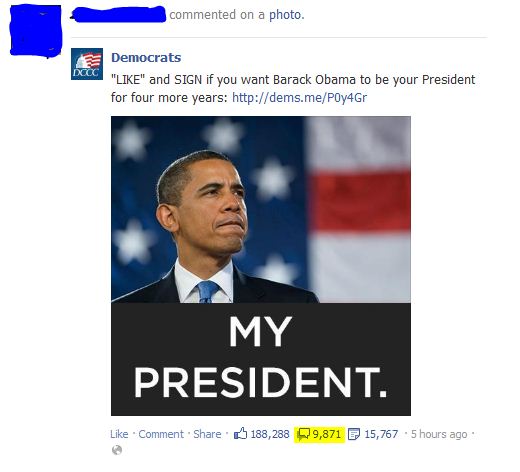Image resolution: width=520 pixels, height=472 pixels.
Task: Click the comment bubble icon
Action: [303, 434]
